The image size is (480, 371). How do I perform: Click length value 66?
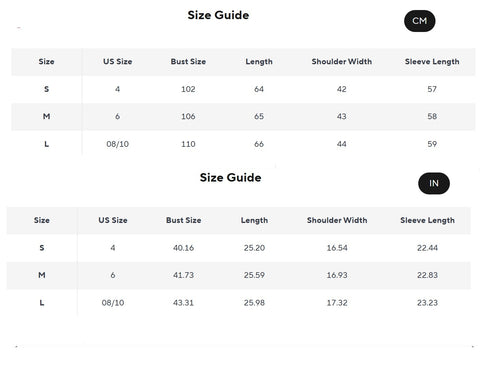click(259, 144)
